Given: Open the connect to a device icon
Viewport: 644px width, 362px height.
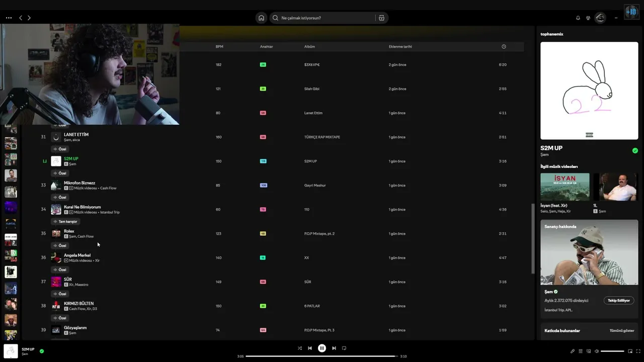Looking at the screenshot, I should pyautogui.click(x=589, y=351).
